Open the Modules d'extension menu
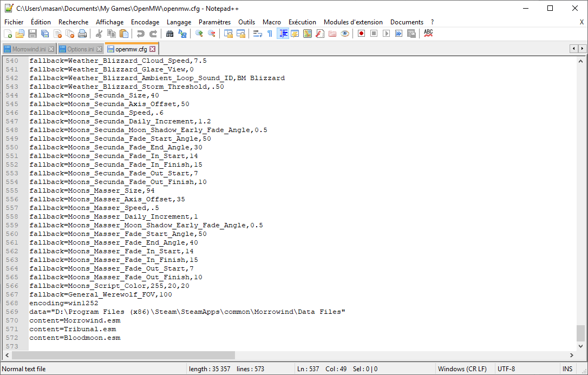Viewport: 588px width, 375px height. [x=353, y=22]
